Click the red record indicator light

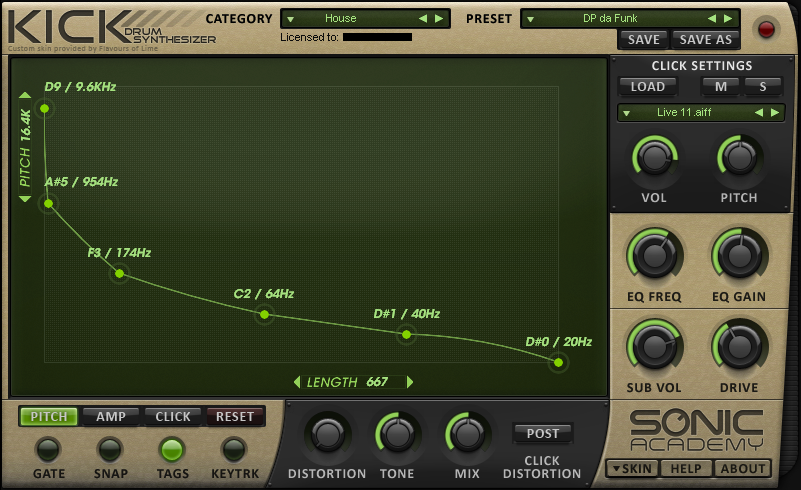click(766, 29)
